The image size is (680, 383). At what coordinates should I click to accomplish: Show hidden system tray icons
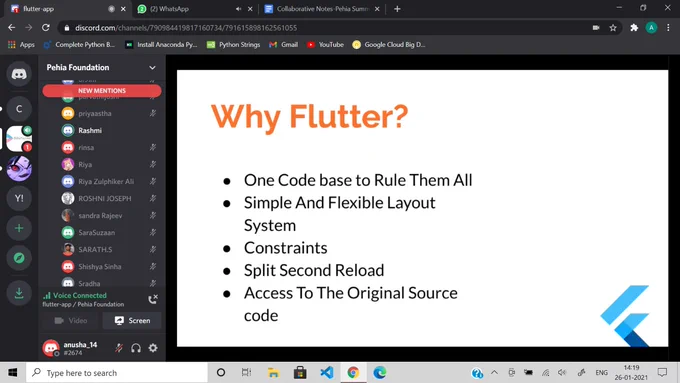click(494, 373)
